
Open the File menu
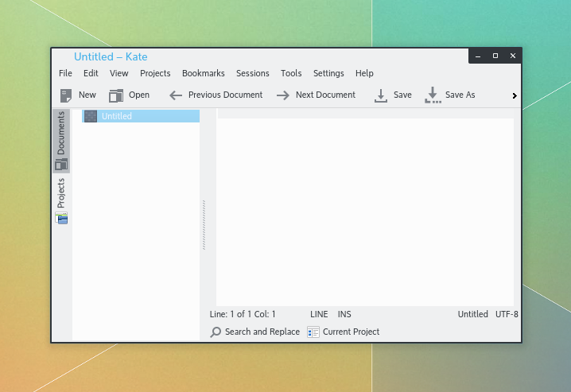coord(65,73)
